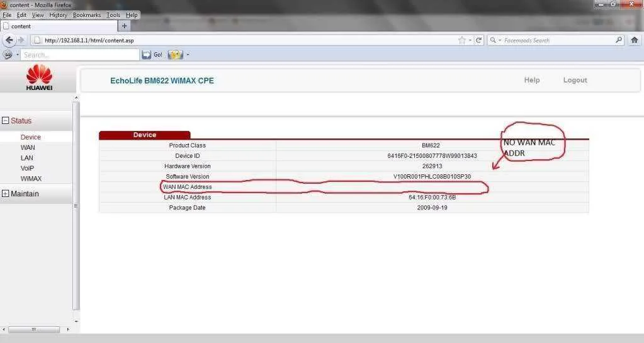
Task: Click the 'Hardware Version' label
Action: coord(188,166)
